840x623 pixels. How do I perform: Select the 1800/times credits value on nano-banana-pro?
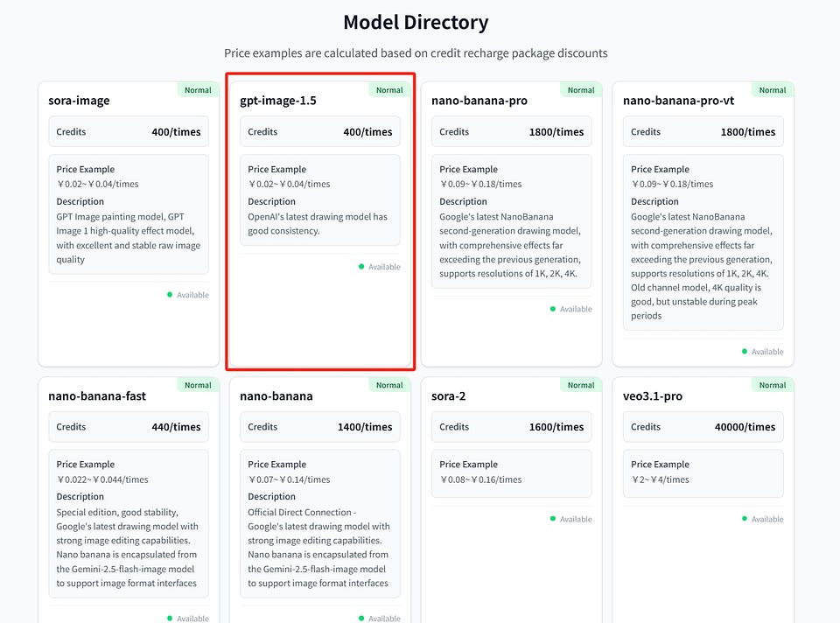(556, 132)
